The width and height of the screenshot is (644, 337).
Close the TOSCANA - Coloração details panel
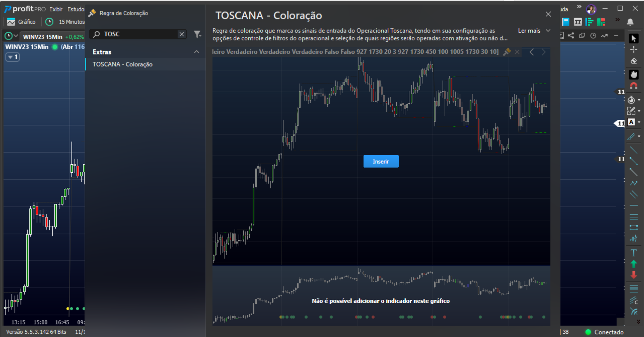[548, 14]
